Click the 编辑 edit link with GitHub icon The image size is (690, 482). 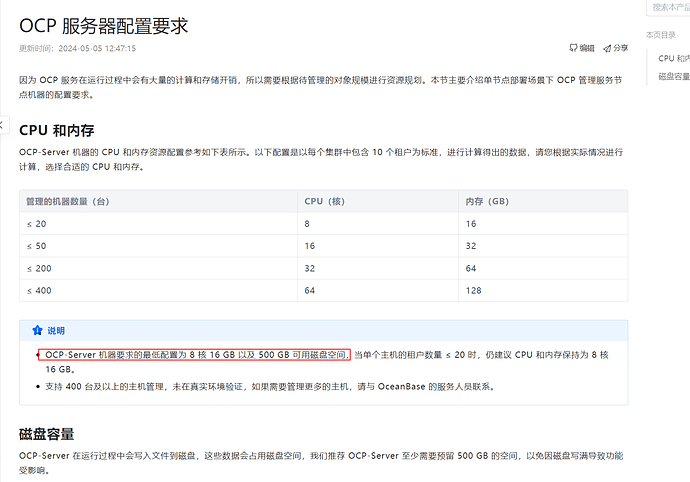[582, 48]
